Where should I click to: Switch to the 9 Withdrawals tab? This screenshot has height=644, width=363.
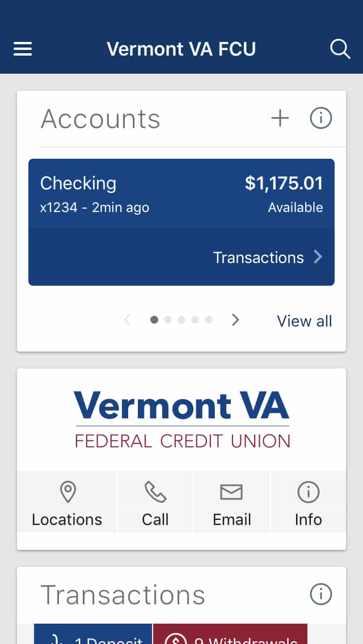[x=230, y=634]
